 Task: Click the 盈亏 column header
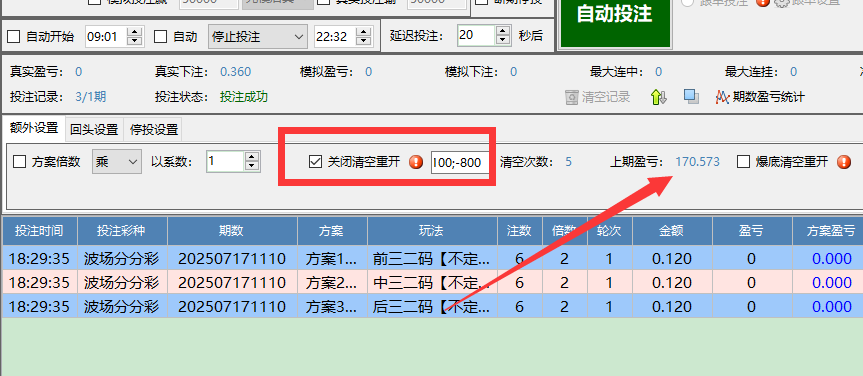pos(752,231)
